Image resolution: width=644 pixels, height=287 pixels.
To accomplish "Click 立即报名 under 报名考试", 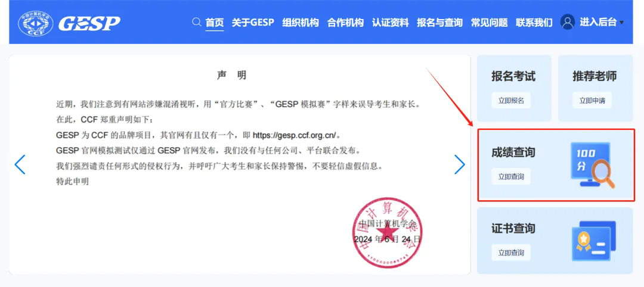I will [x=511, y=101].
